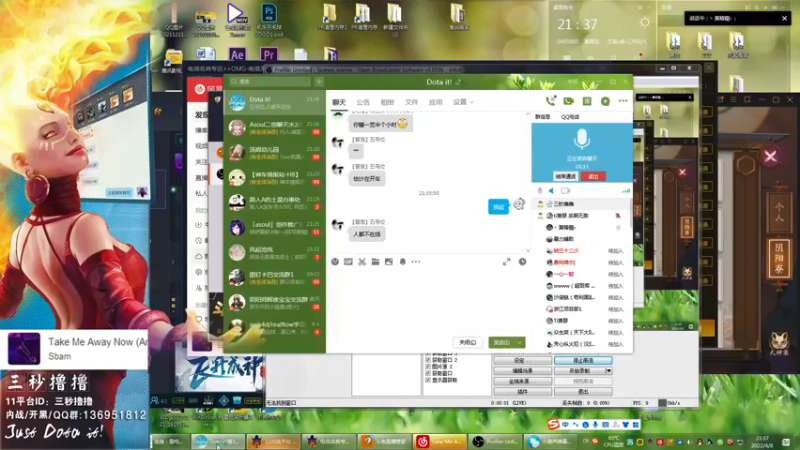Open the Premiere Pro desktop shortcut

click(268, 54)
